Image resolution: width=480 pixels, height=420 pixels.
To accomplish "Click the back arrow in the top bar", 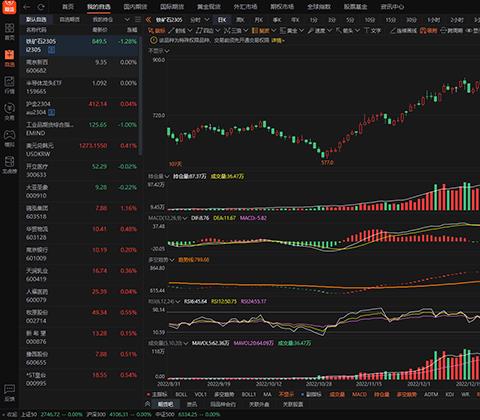I will point(27,7).
